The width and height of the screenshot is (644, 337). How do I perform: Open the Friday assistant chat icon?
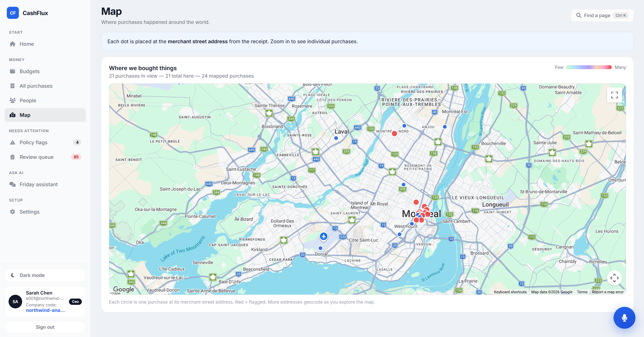pos(12,184)
